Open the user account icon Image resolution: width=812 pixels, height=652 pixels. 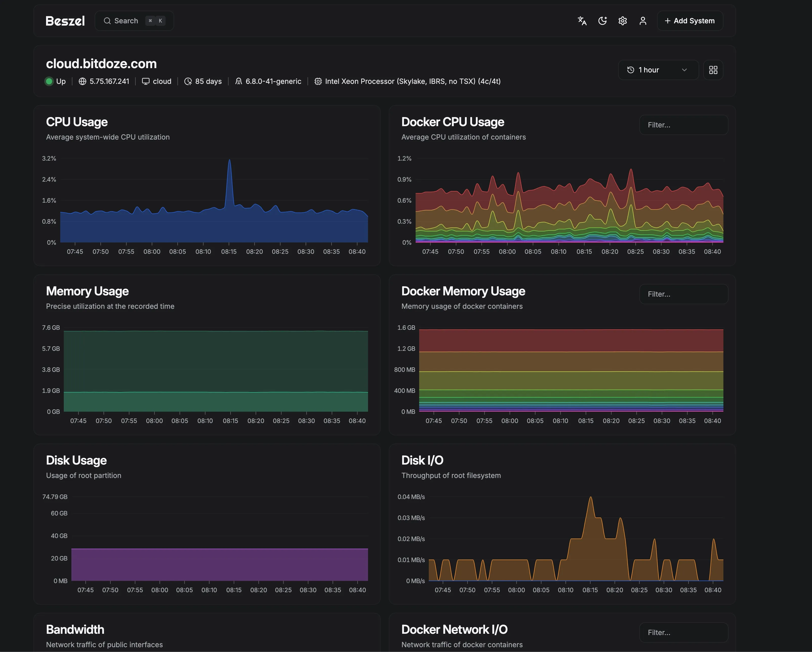(643, 21)
